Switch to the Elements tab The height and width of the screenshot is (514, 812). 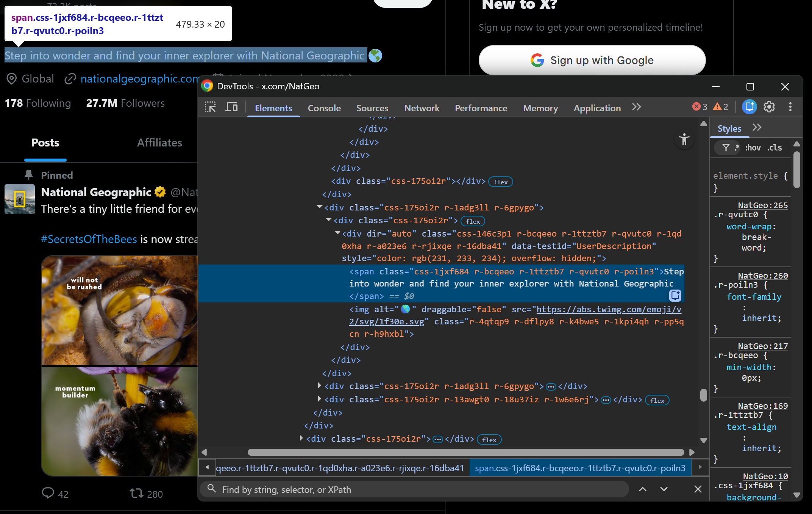pyautogui.click(x=273, y=108)
